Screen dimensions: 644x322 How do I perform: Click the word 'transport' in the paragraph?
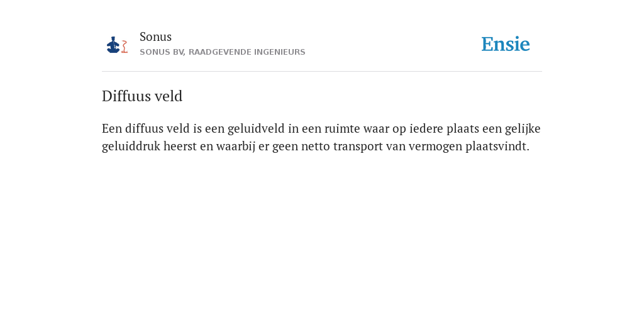coord(357,147)
